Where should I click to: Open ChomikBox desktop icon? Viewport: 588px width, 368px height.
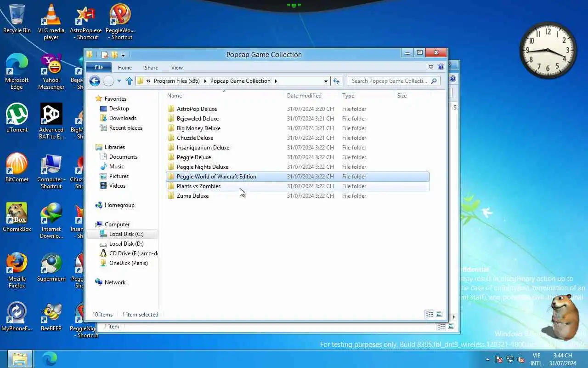[x=17, y=217]
